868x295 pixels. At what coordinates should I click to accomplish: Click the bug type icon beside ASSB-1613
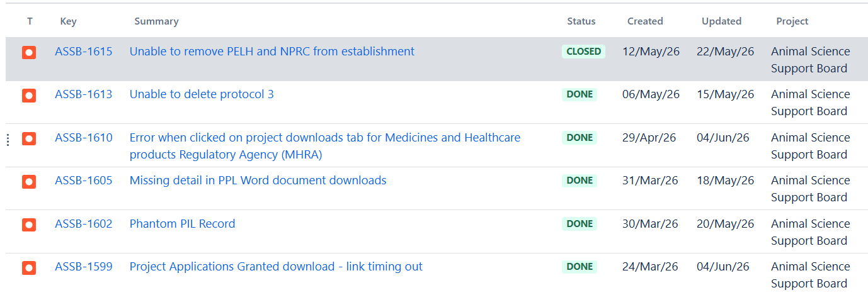[x=29, y=96]
